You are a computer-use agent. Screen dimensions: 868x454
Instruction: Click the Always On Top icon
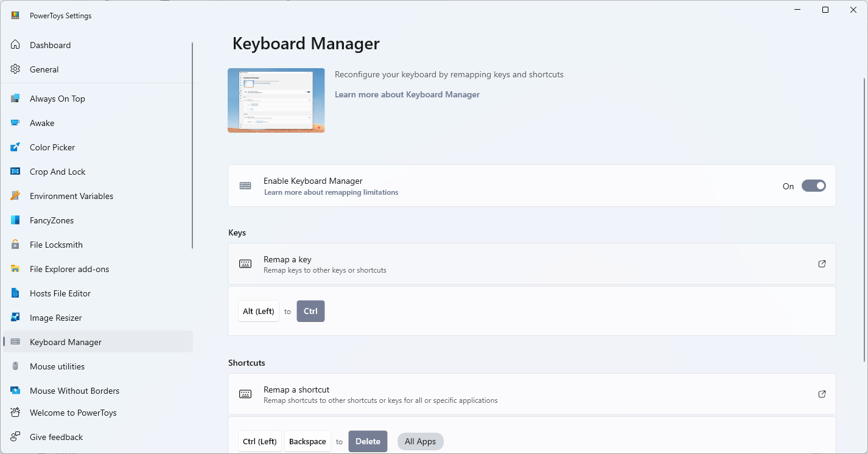[15, 99]
